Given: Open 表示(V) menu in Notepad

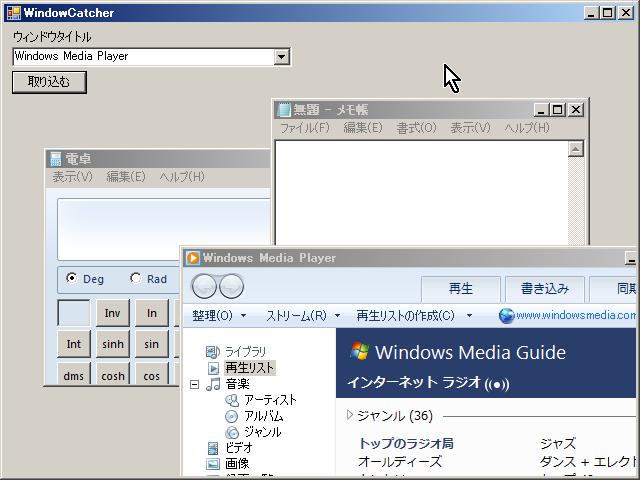Looking at the screenshot, I should click(470, 128).
